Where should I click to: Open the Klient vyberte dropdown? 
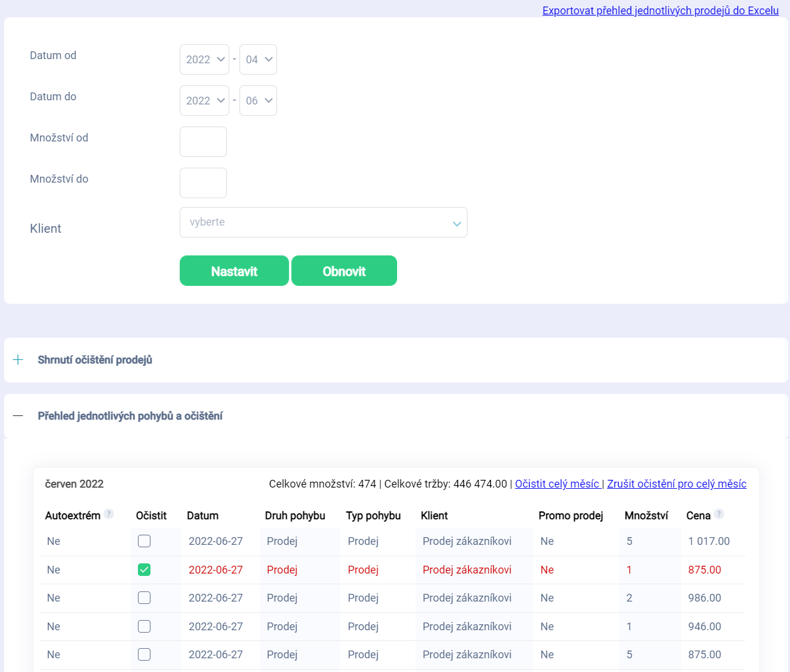click(323, 223)
